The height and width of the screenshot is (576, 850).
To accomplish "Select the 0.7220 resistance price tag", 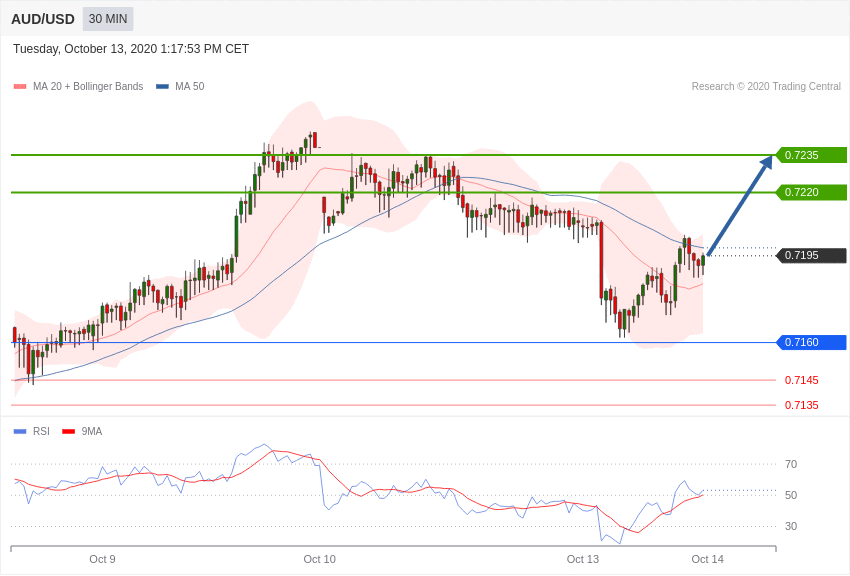I will pyautogui.click(x=812, y=192).
